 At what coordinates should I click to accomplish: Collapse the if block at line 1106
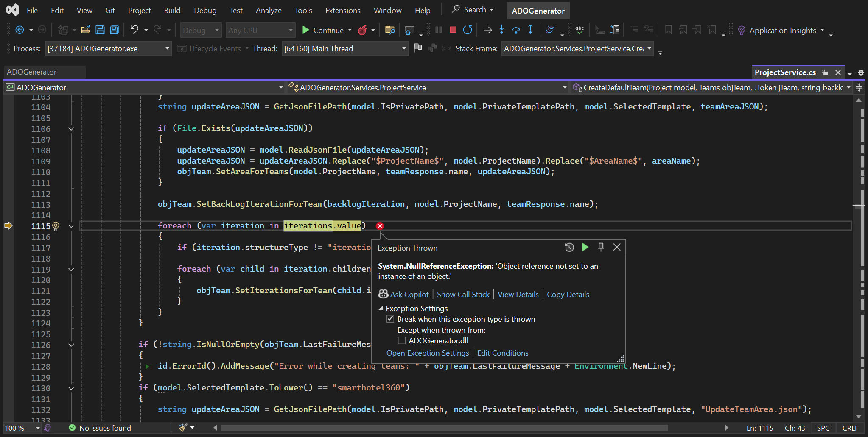(71, 129)
